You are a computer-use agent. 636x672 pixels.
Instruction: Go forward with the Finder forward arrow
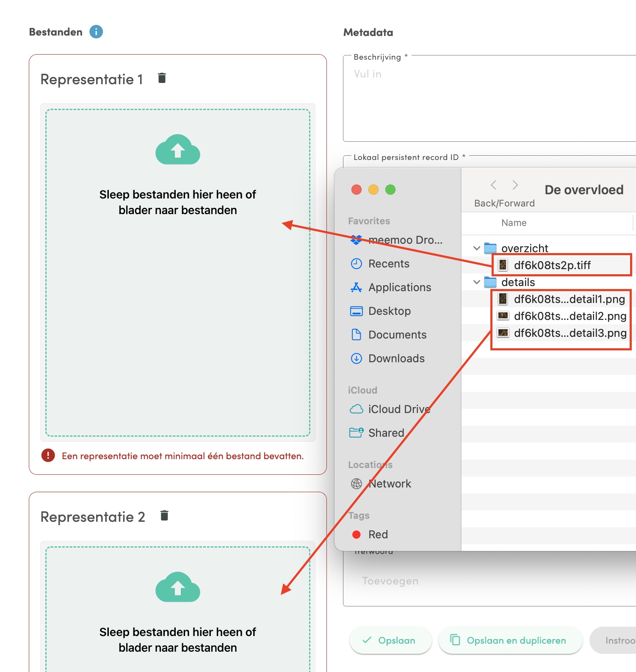(x=515, y=185)
